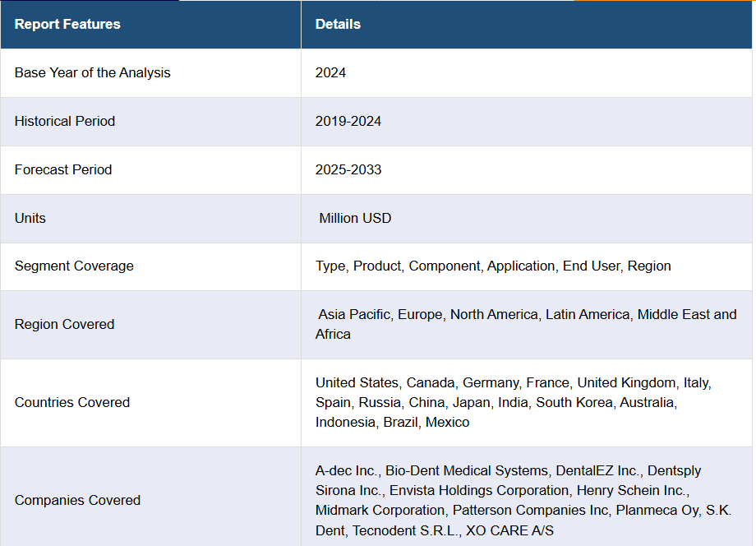The image size is (756, 546).
Task: Select the Base Year of the Analysis cell
Action: pos(92,72)
